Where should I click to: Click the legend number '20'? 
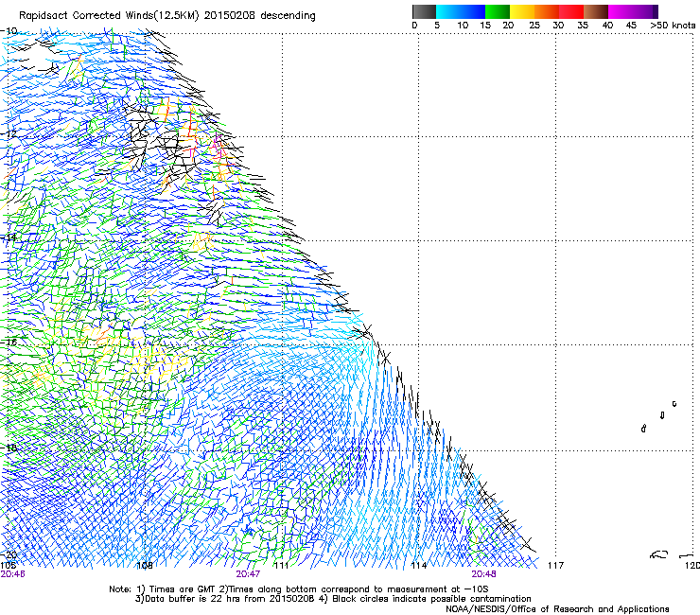pos(508,26)
